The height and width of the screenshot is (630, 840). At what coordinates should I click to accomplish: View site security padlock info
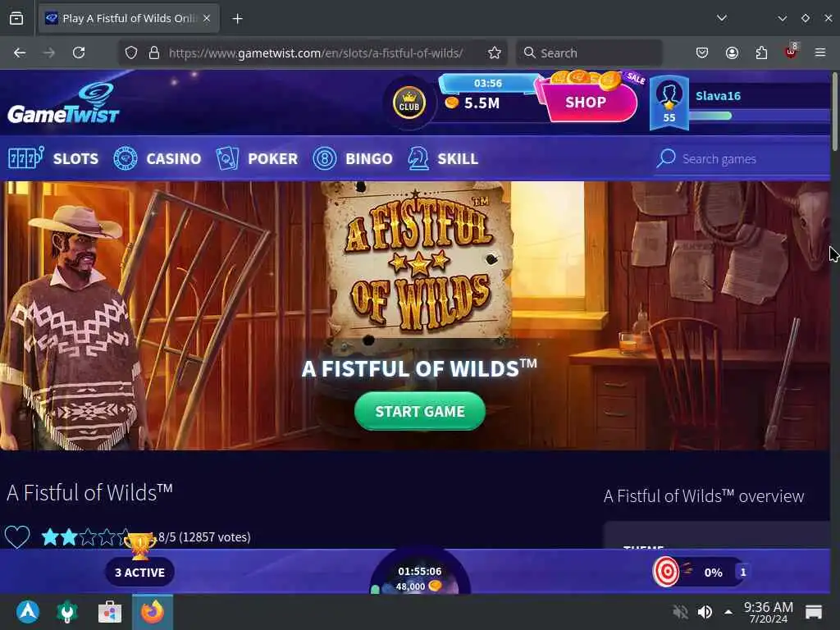[154, 52]
